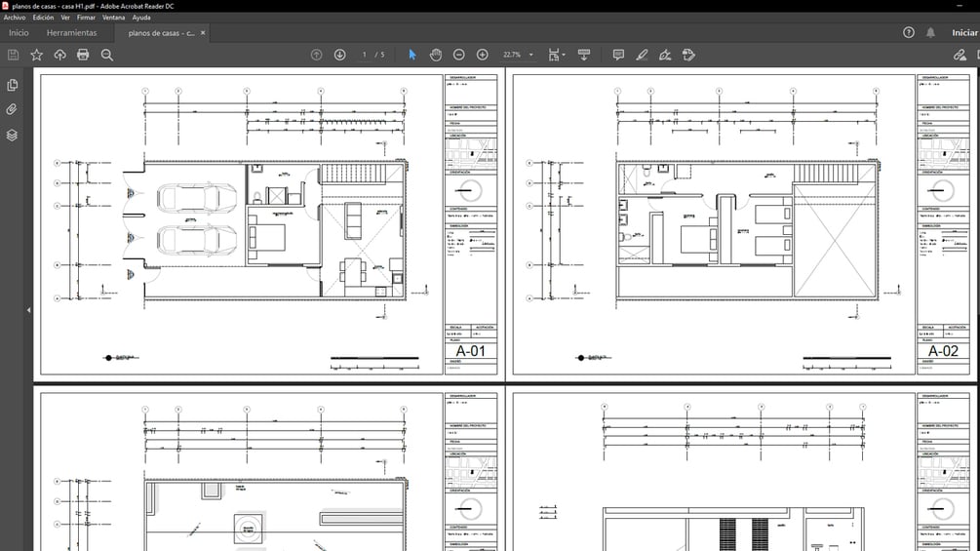Open the Ventana menu

click(114, 18)
